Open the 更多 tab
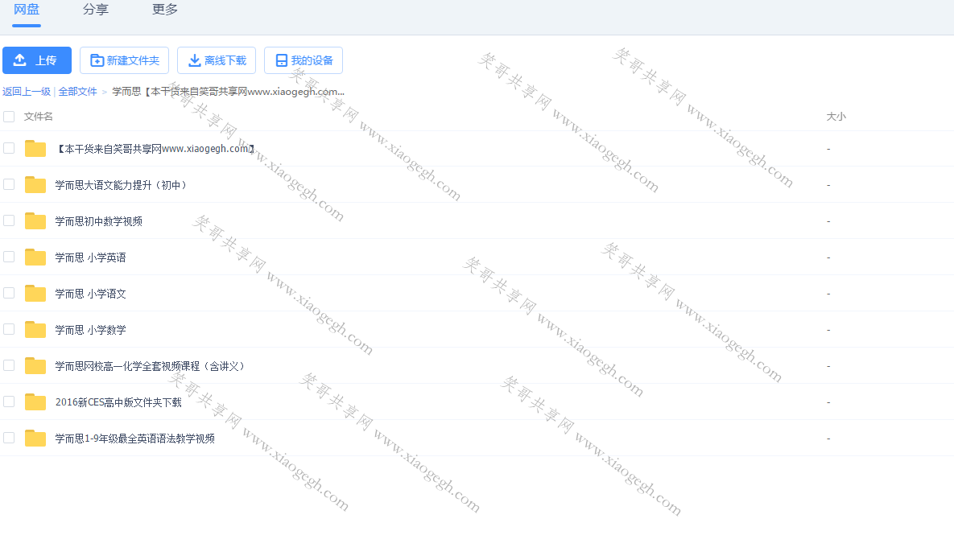 pyautogui.click(x=165, y=10)
